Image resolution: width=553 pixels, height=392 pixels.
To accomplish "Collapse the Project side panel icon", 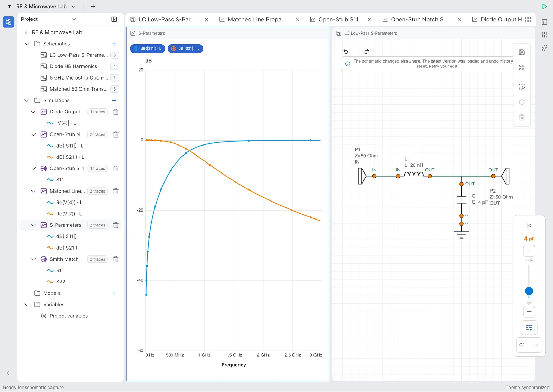I will [x=114, y=19].
